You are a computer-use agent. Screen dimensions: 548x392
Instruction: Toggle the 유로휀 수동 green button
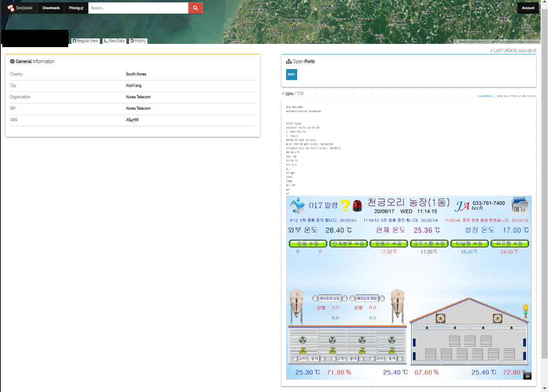tap(510, 243)
